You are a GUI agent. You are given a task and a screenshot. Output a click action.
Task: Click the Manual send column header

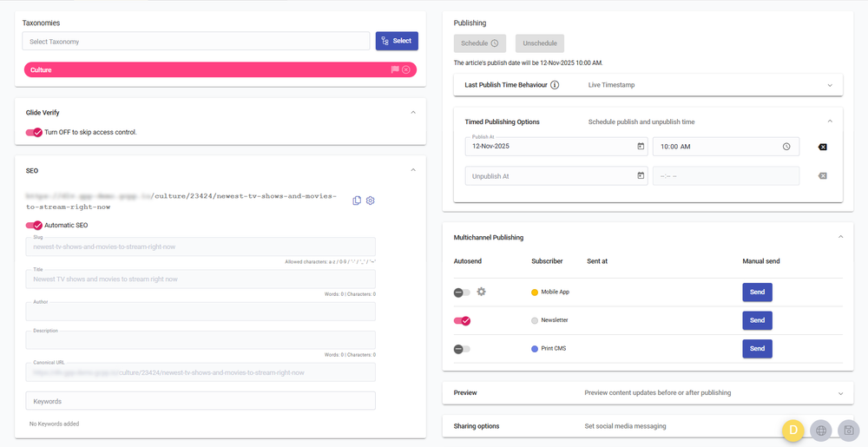(x=761, y=261)
